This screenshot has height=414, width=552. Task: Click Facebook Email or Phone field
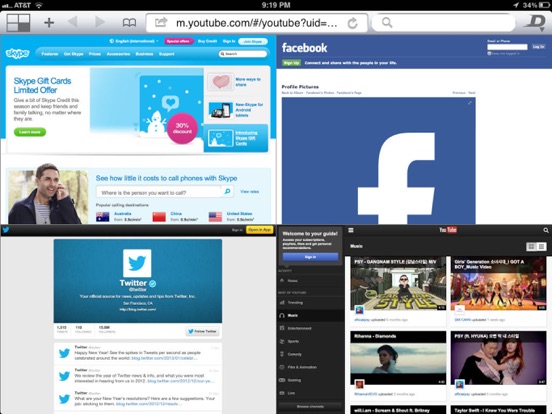[507, 47]
